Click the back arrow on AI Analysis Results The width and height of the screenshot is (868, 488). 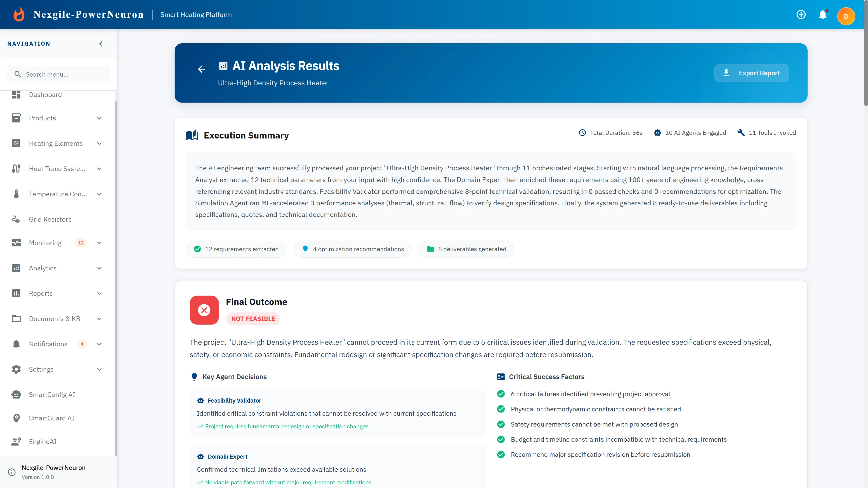pyautogui.click(x=201, y=69)
